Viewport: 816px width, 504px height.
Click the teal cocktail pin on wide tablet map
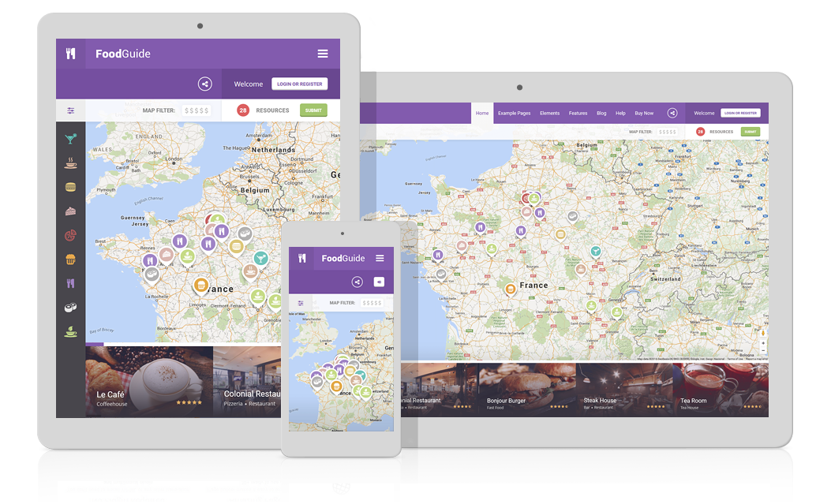click(595, 252)
